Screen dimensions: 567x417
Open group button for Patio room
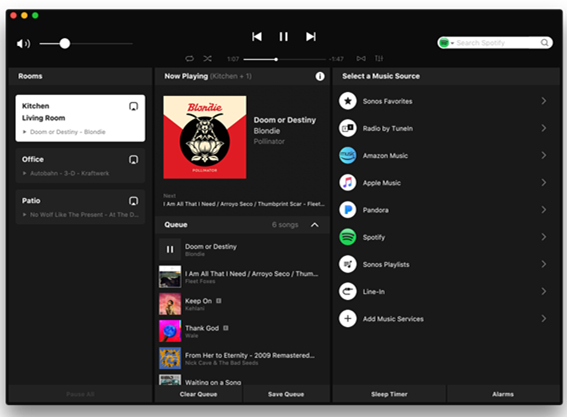(x=133, y=201)
